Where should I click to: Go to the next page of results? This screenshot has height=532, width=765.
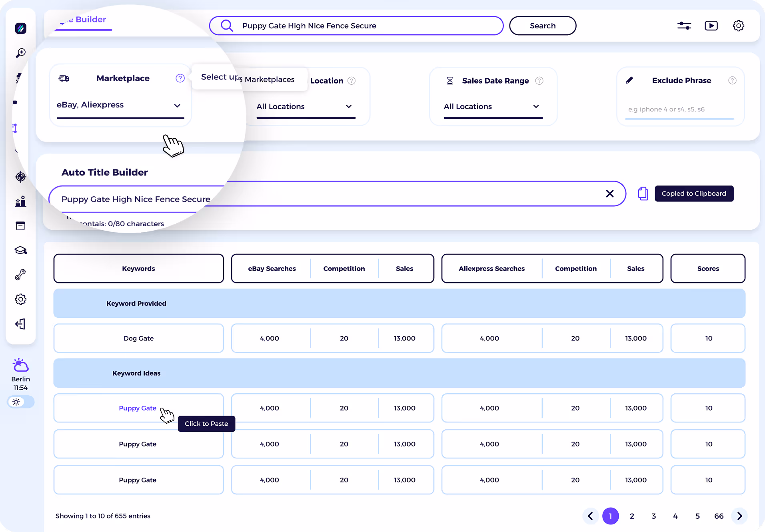[x=739, y=516]
